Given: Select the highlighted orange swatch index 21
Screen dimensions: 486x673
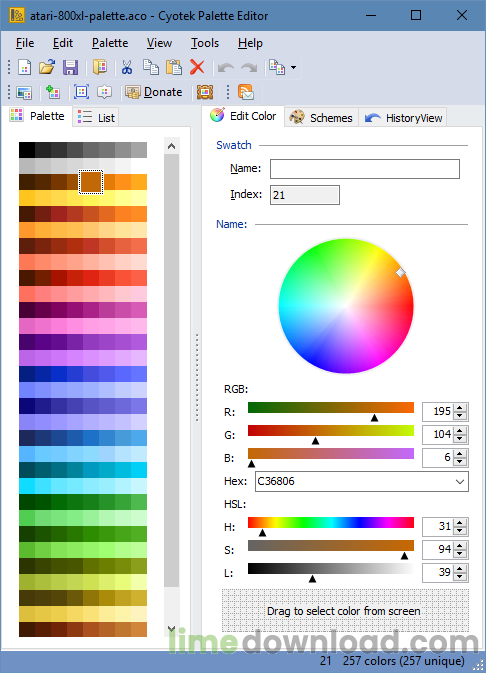Looking at the screenshot, I should click(91, 182).
